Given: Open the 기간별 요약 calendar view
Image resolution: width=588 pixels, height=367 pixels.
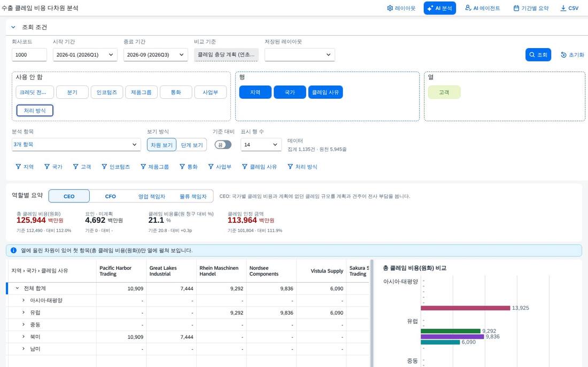Looking at the screenshot, I should (531, 8).
